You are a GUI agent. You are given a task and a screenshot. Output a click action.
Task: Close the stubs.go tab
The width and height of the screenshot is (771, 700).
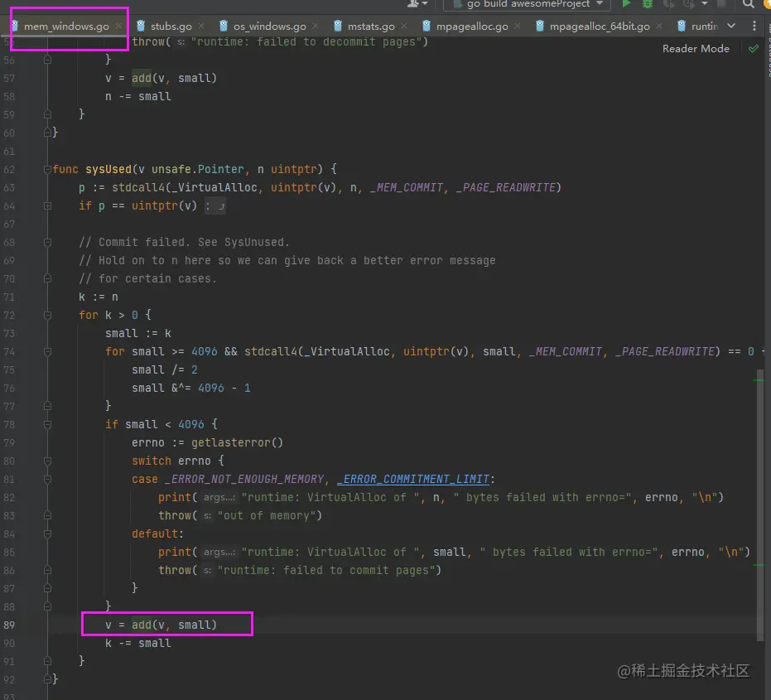[201, 26]
